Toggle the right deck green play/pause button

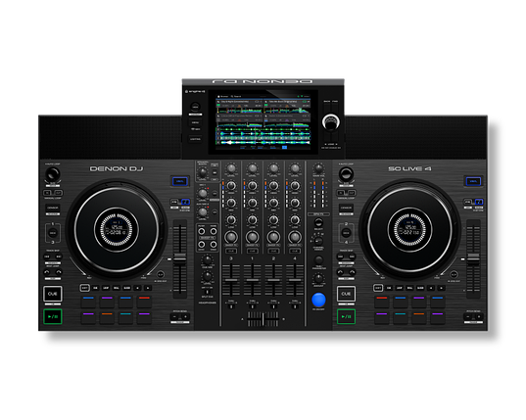pyautogui.click(x=346, y=316)
